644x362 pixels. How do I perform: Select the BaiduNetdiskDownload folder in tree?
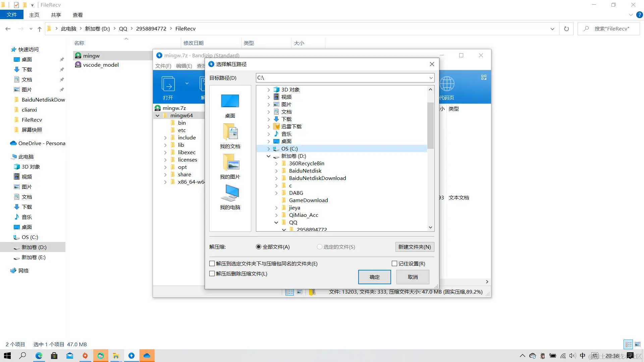317,178
